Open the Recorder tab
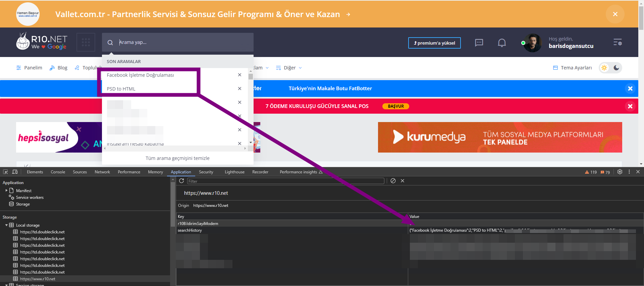Screen dimensions: 644x286 [x=260, y=172]
